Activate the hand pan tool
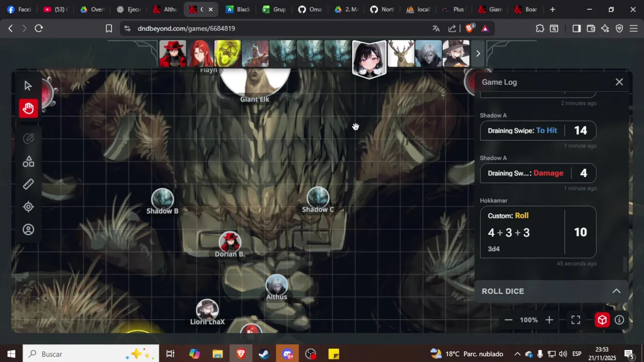 coord(28,108)
